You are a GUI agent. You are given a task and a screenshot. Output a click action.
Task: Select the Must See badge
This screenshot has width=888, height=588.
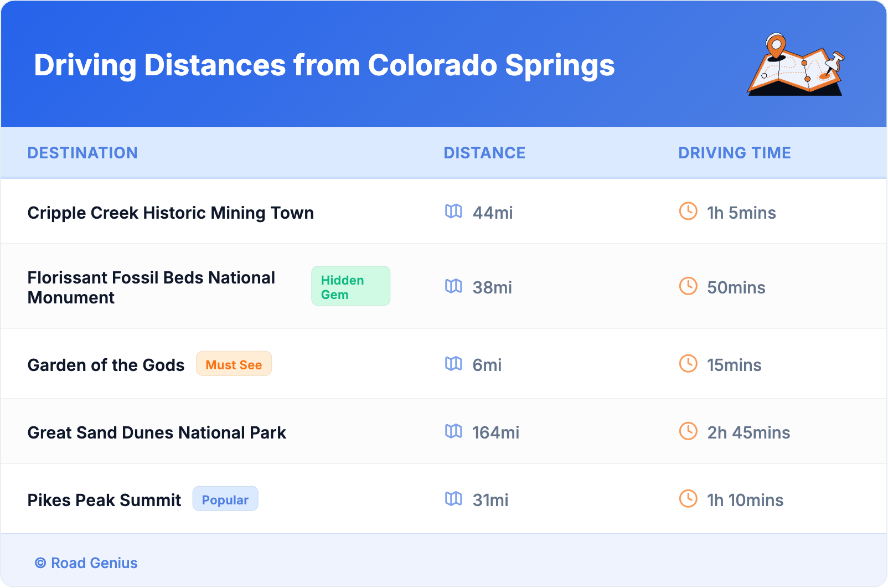pos(234,364)
